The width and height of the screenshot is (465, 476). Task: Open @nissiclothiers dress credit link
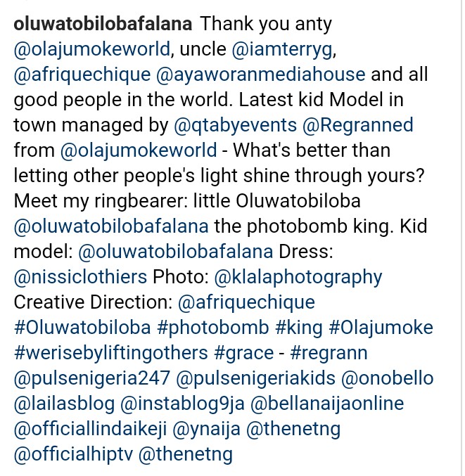pos(81,277)
